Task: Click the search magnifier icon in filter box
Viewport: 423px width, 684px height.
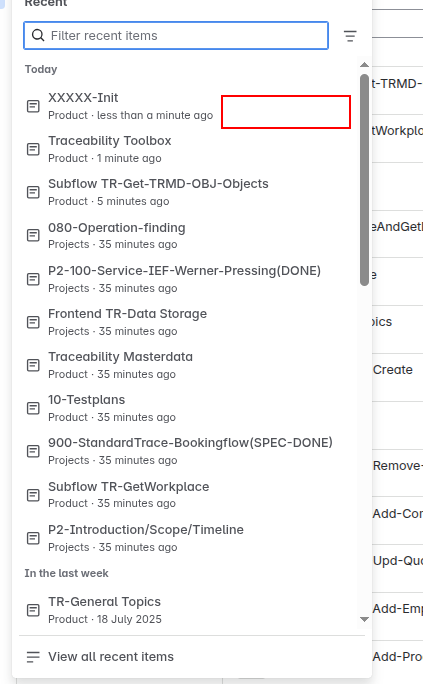Action: 38,35
